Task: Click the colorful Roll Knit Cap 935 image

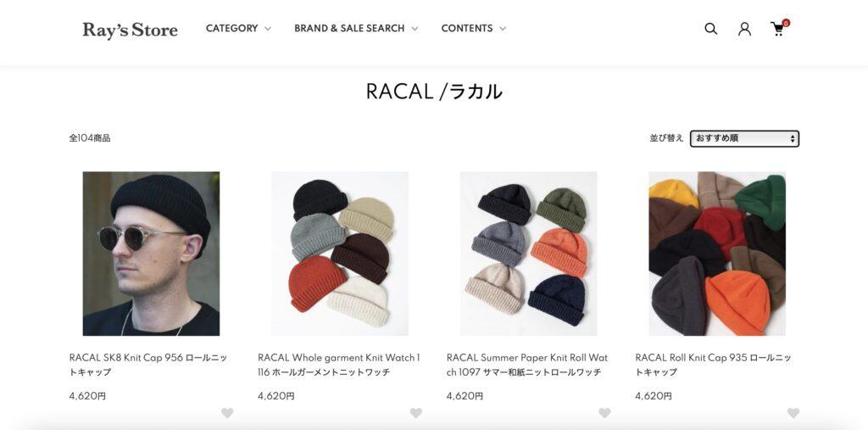Action: [x=717, y=254]
